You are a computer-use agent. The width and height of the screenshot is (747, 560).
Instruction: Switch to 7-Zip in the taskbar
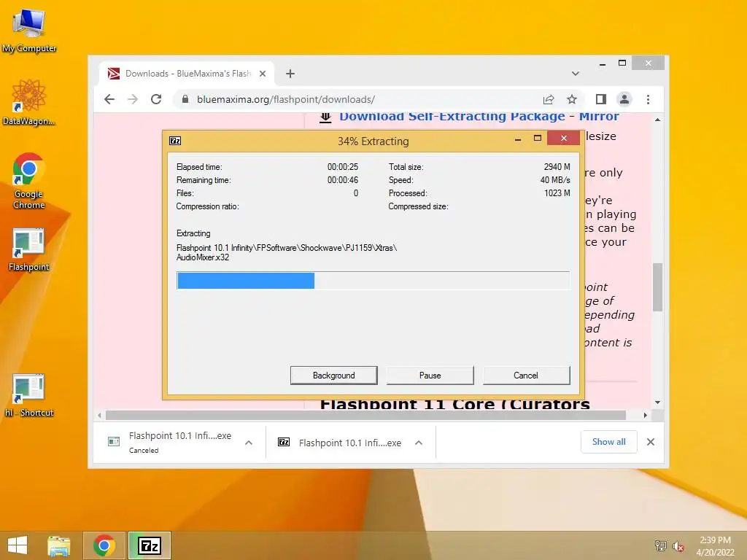150,545
